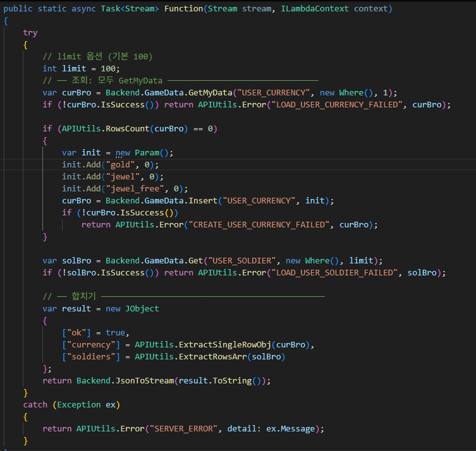Click the "CREATE_USER_CURRENCY_FAILED" error string

(262, 224)
